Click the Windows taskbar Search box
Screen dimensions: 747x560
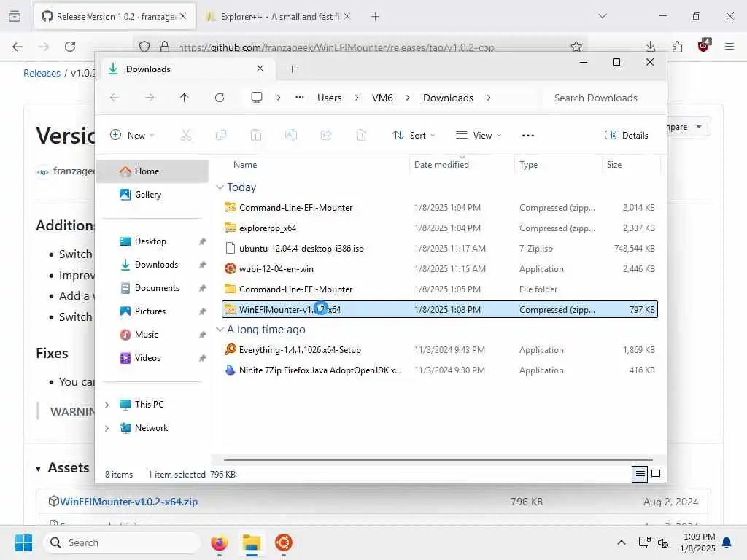(x=122, y=542)
